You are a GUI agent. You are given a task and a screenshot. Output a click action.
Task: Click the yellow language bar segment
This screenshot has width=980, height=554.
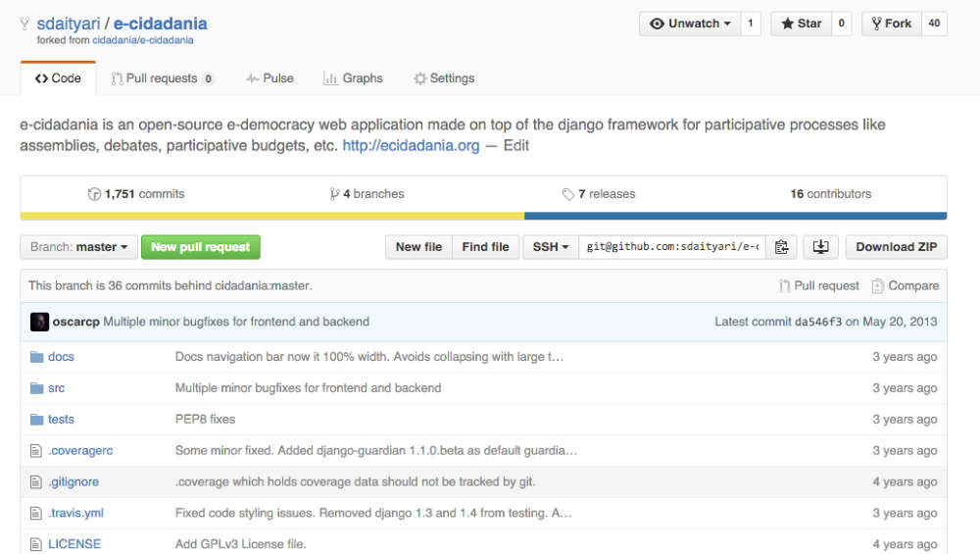[271, 216]
